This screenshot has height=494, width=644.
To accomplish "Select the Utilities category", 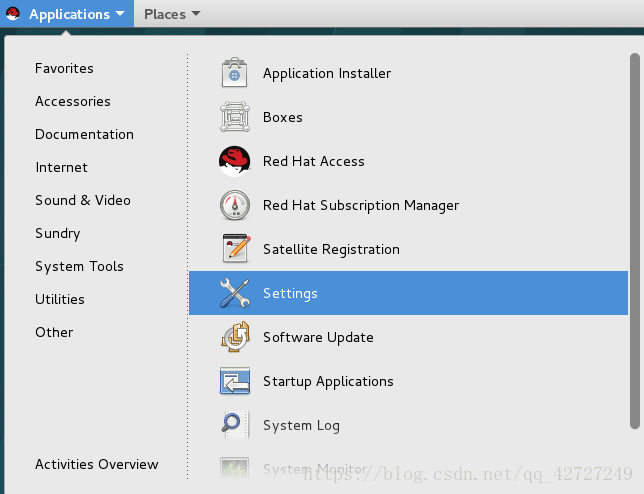I will coord(60,299).
